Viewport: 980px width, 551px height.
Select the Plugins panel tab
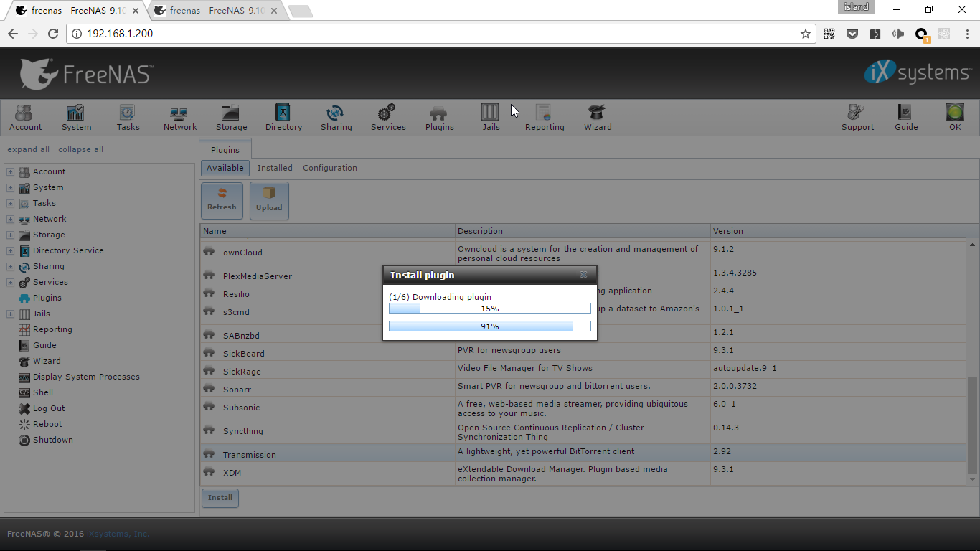[225, 150]
